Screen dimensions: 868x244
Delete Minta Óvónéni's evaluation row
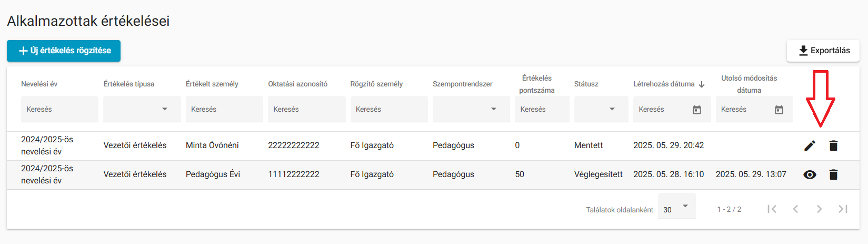pos(833,145)
